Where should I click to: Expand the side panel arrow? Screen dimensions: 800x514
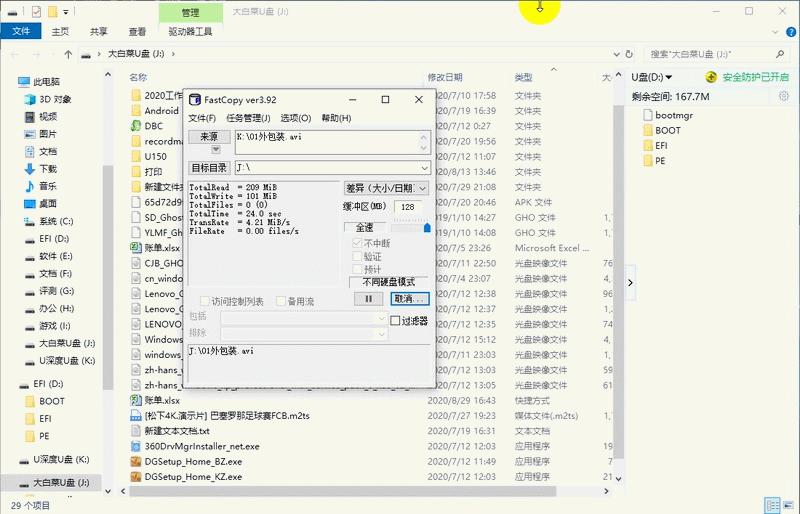tap(631, 282)
